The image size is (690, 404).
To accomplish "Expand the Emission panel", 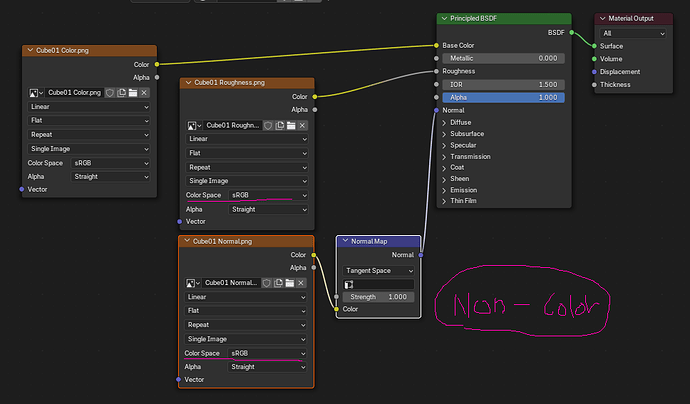I will tap(444, 191).
